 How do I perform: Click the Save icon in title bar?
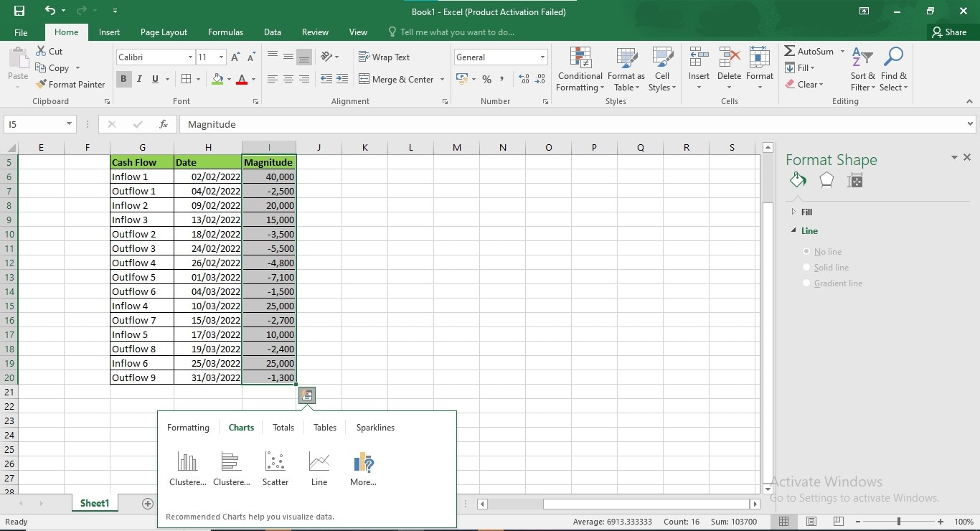click(19, 11)
